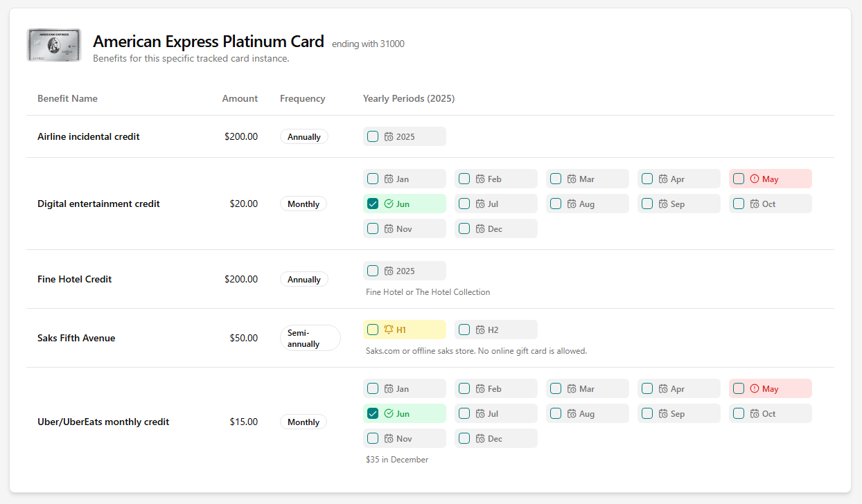Click the calendar icon beside Airline incidental 2025
This screenshot has height=504, width=862.
tap(389, 136)
